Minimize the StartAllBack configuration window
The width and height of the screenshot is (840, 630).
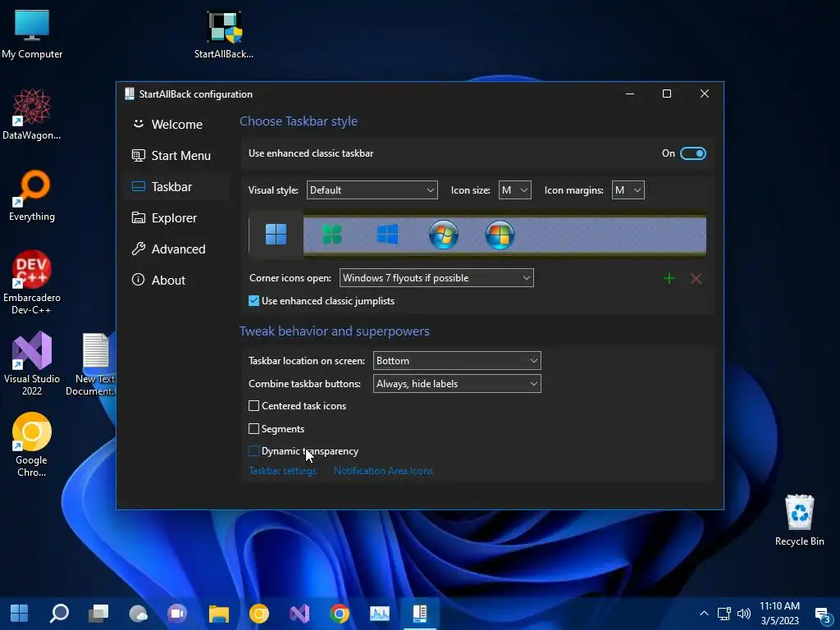pos(630,94)
